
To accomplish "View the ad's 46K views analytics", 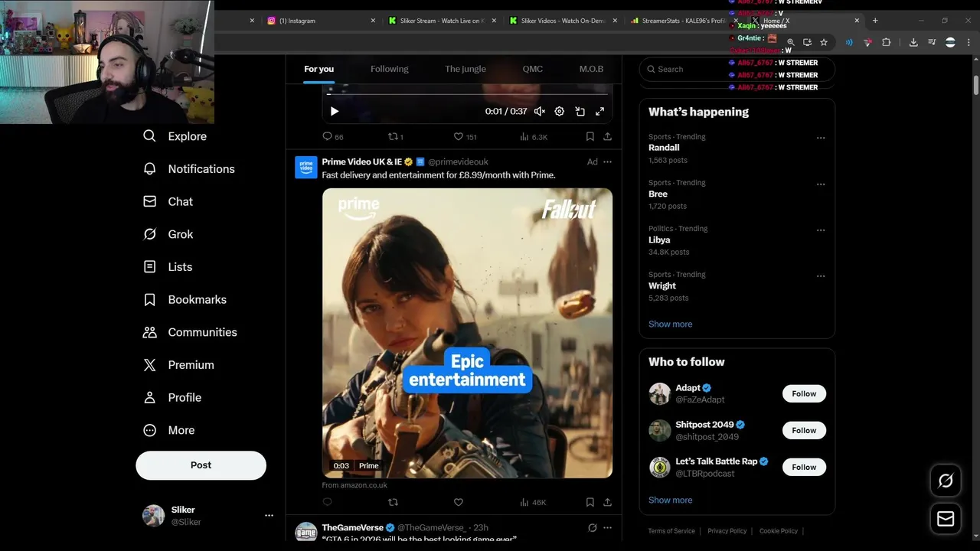I will [533, 503].
